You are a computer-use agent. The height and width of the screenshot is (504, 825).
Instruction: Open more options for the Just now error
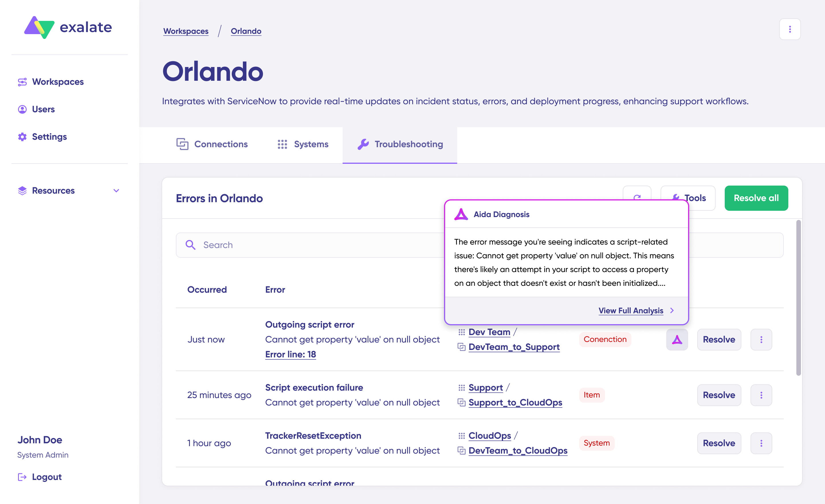click(x=761, y=339)
